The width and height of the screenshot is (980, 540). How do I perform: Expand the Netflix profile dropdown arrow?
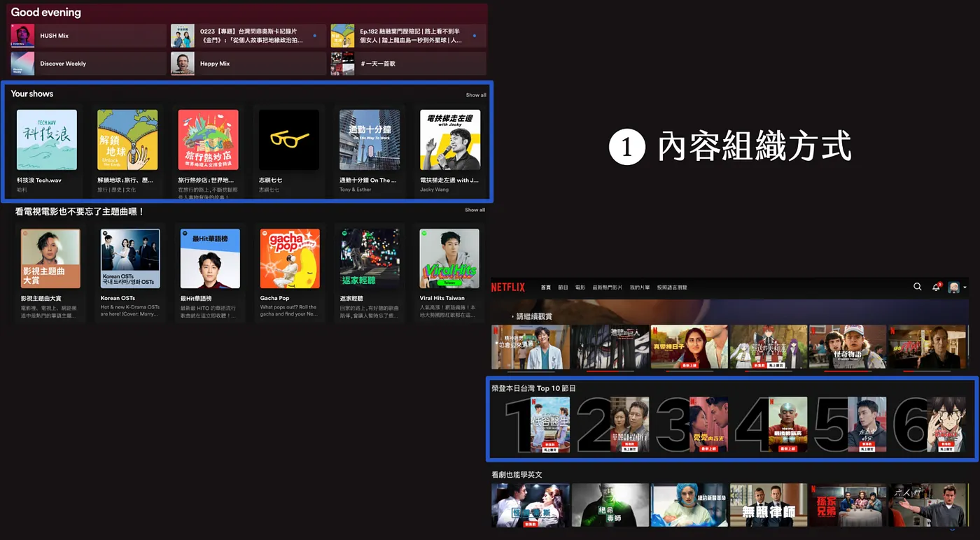pyautogui.click(x=965, y=287)
